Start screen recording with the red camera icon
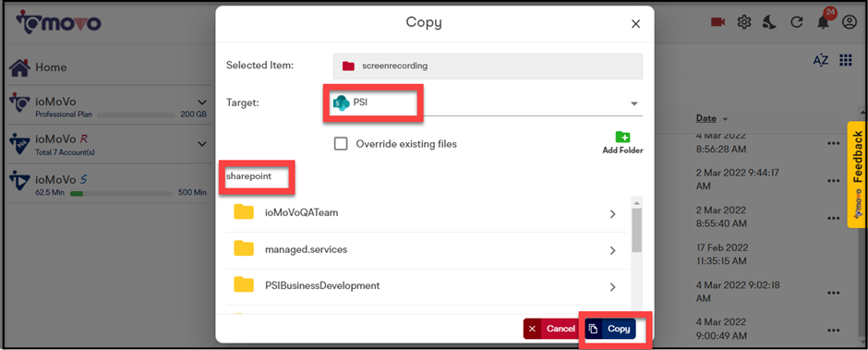Viewport: 868px width, 350px height. 718,22
